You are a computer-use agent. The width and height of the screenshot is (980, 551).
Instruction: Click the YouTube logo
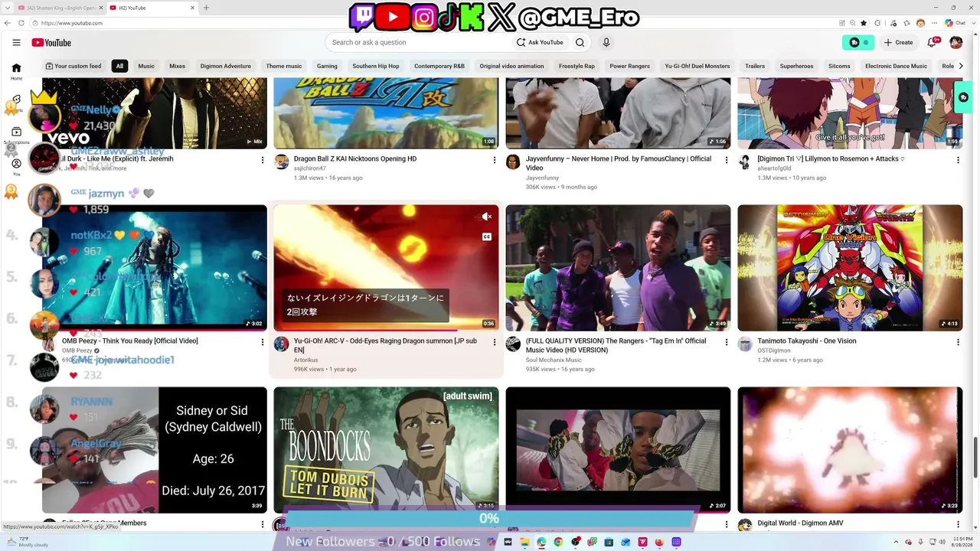51,43
